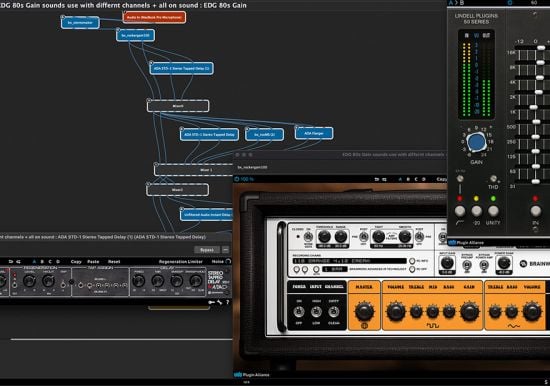Flip the amp POWER on/off switch
550x386 pixels.
[299, 311]
